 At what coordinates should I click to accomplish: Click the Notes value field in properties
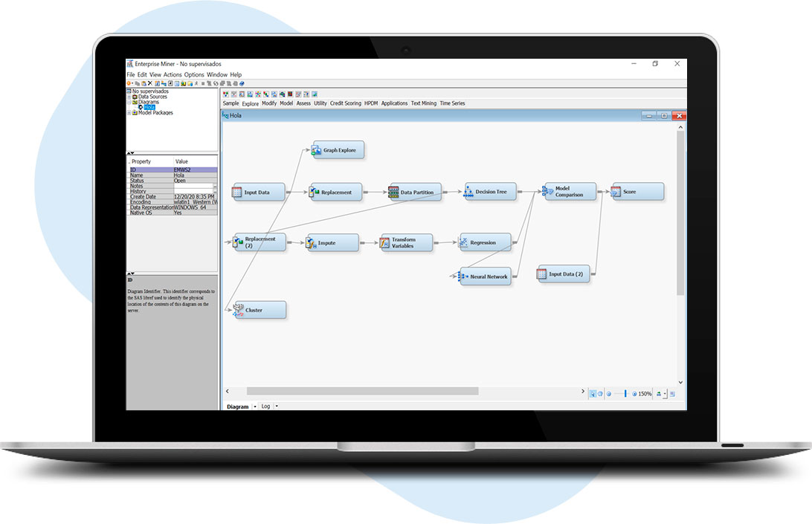(193, 186)
